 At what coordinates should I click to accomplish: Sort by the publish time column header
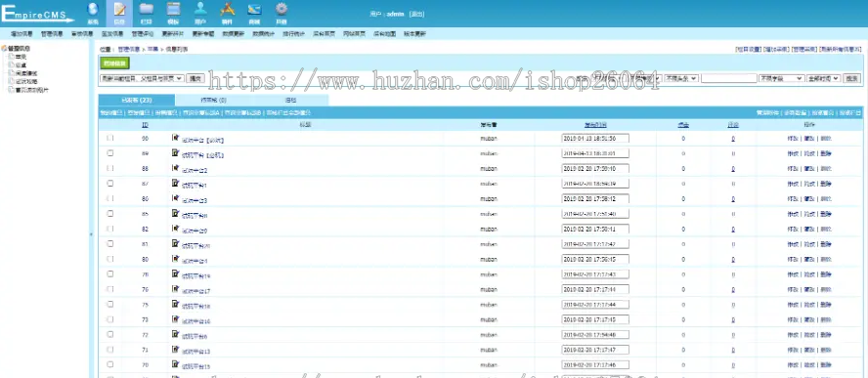pos(595,125)
